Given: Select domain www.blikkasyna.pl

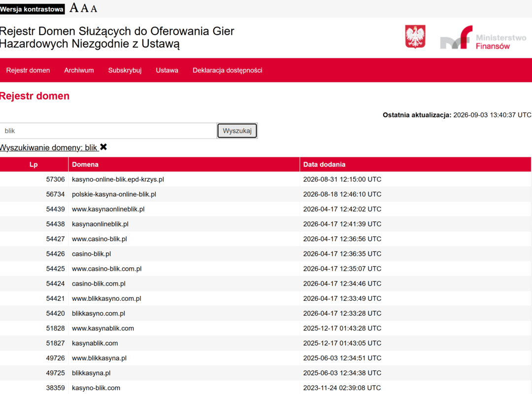Looking at the screenshot, I should click(x=99, y=358).
